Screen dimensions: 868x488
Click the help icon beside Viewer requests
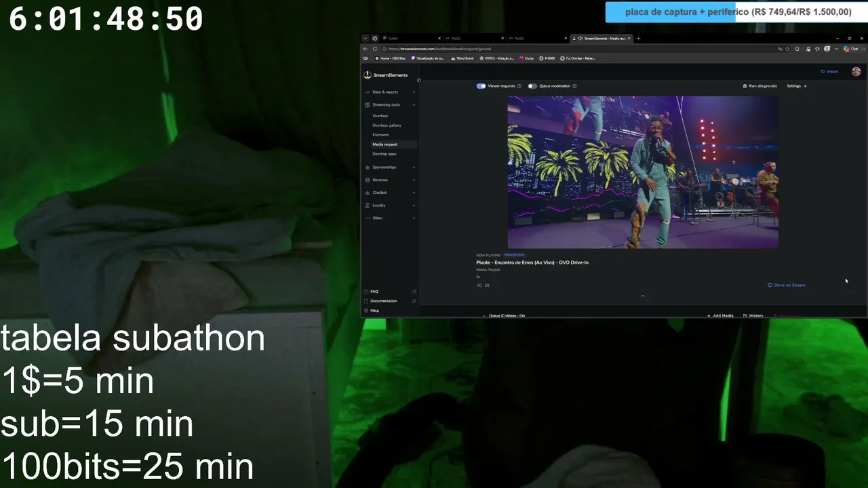tap(519, 86)
